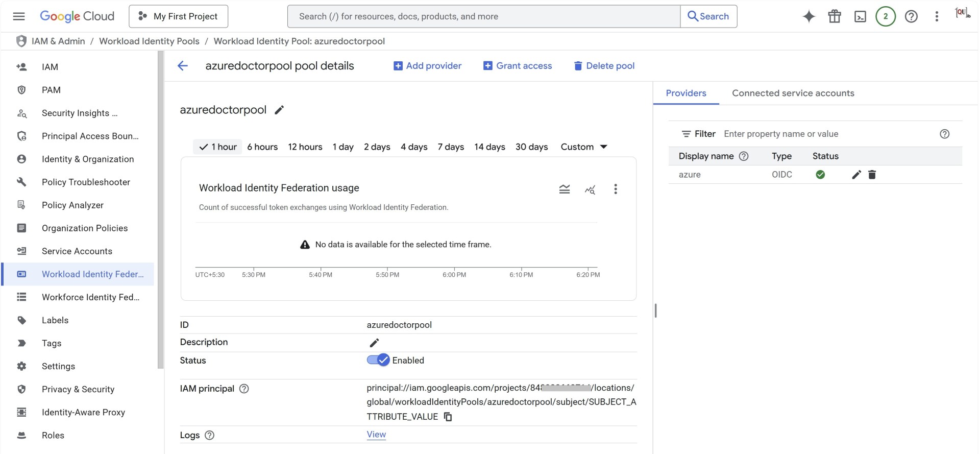The width and height of the screenshot is (980, 454).
Task: Open Gemini AI assistant sparkle icon
Action: [x=809, y=16]
